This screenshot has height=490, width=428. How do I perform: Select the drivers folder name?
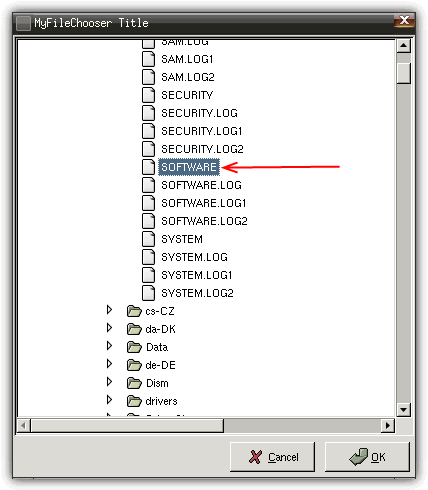161,401
